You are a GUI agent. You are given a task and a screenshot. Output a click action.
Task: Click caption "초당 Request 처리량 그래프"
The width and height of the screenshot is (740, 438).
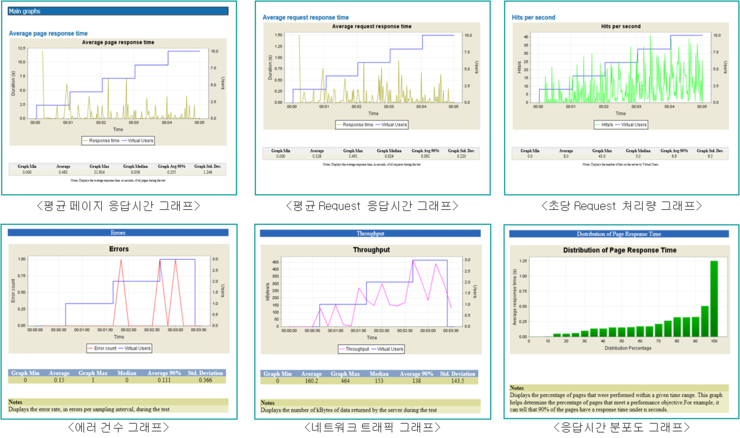622,206
